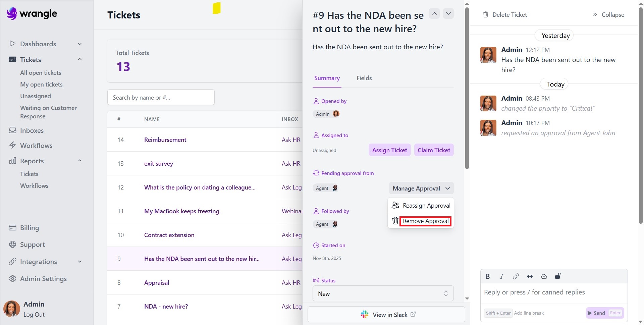Click the Bold formatting icon

pos(487,276)
